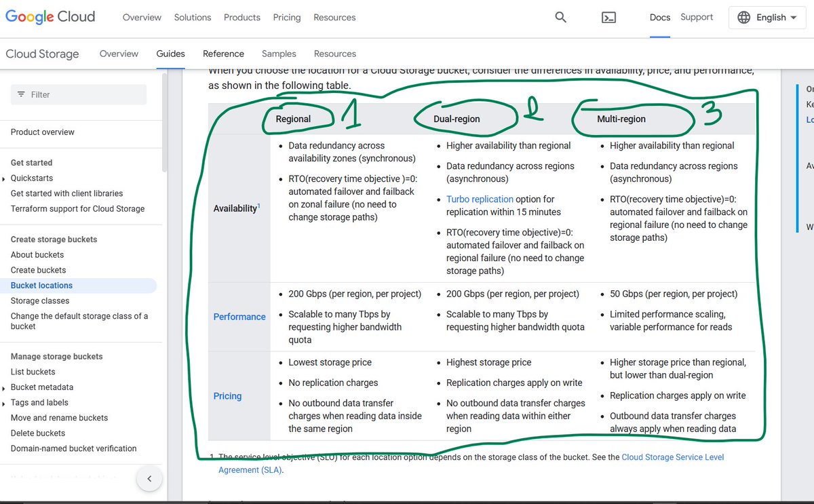Click the Regional column header

(x=293, y=119)
